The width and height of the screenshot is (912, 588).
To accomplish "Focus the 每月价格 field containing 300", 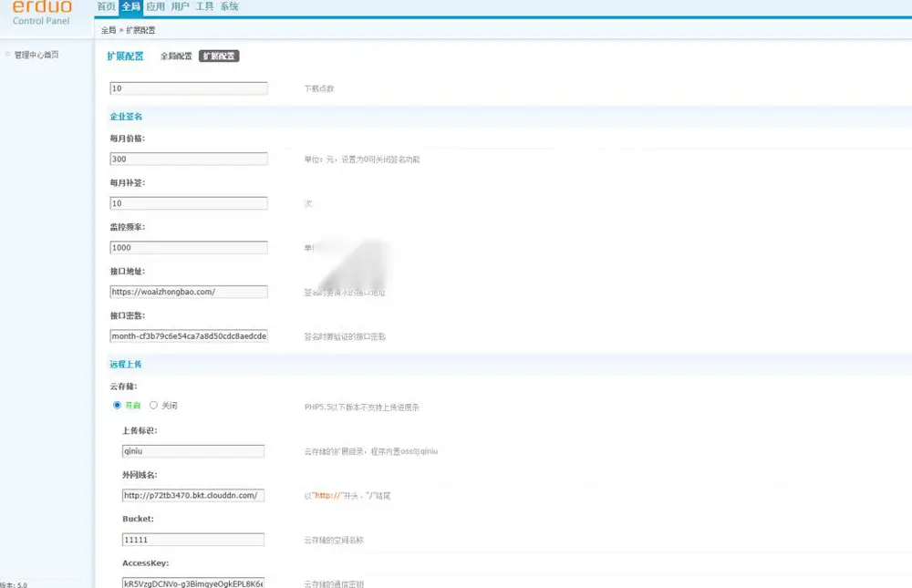I will click(189, 159).
